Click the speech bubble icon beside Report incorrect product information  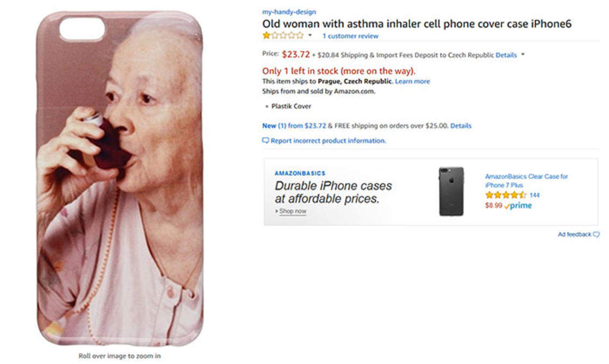[x=266, y=141]
